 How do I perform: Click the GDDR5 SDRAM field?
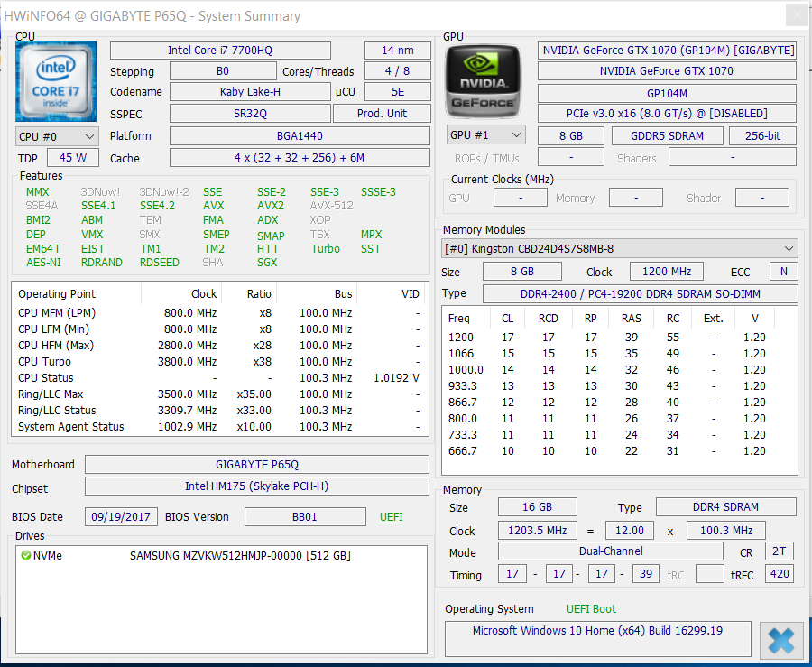pyautogui.click(x=667, y=135)
